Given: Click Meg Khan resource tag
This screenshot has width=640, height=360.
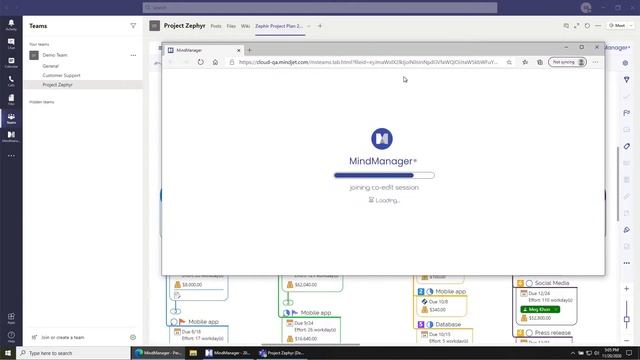Looking at the screenshot, I should tap(540, 309).
